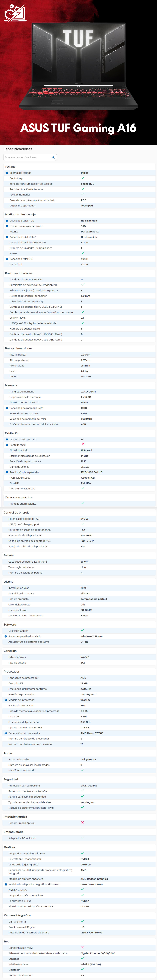Open info icon beside Resolución de la pantalla

click(7, 472)
